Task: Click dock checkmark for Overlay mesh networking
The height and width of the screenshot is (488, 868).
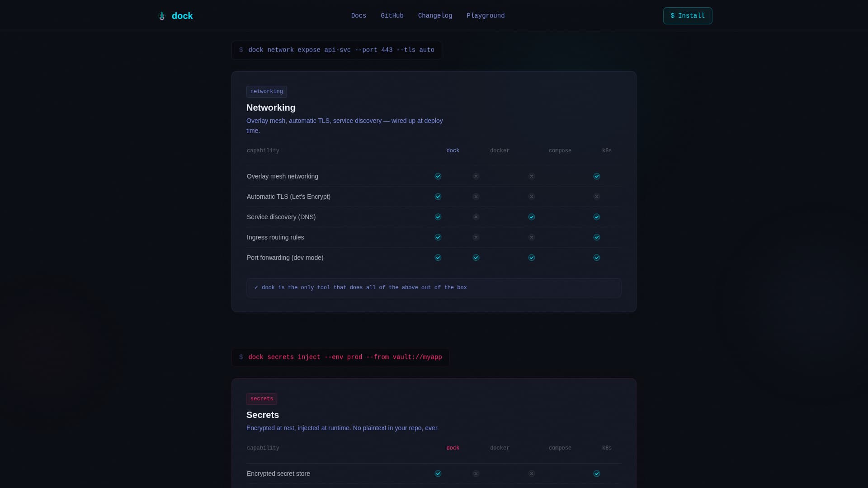Action: tap(438, 176)
